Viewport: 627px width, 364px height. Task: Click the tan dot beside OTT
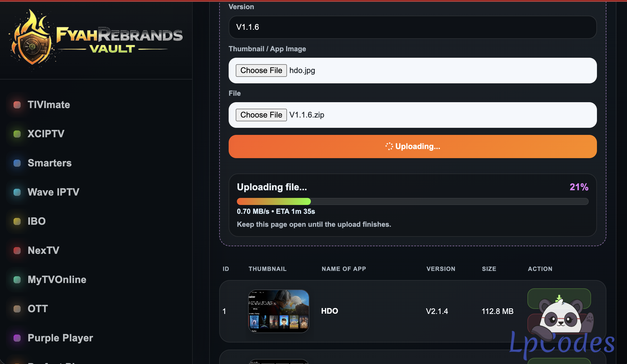point(17,309)
